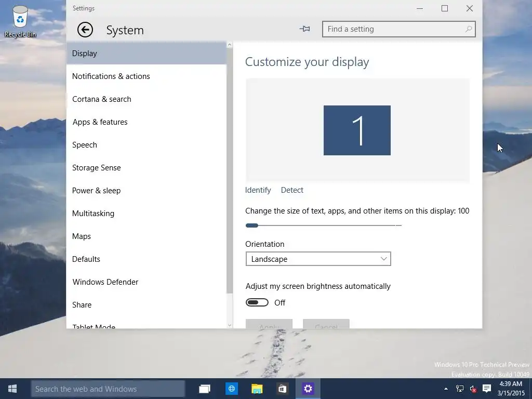Open Cortana & search settings

(x=146, y=99)
